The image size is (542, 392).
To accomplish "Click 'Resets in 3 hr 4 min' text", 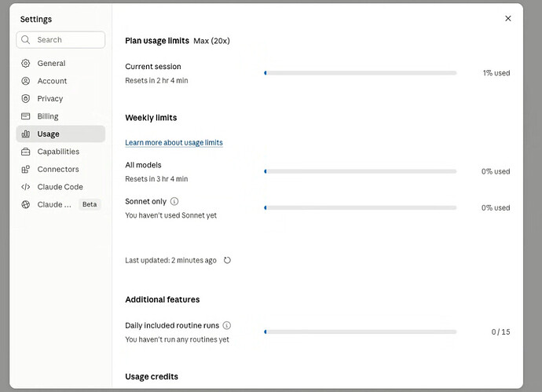I will pyautogui.click(x=156, y=179).
